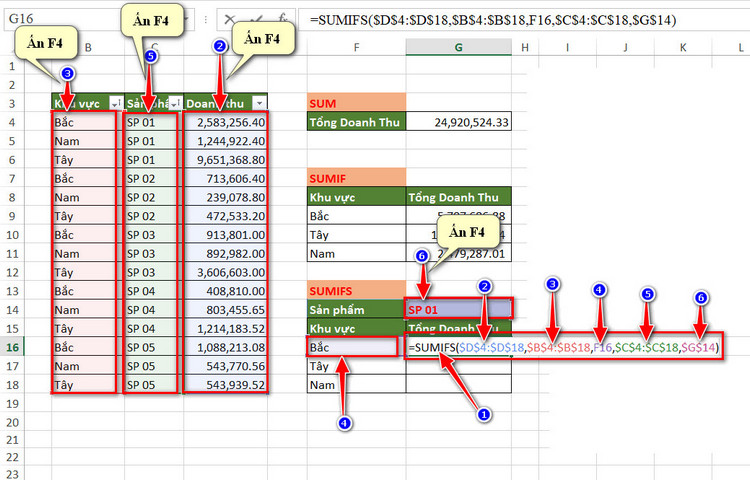
Task: Select the value 2,583,256.40
Action: pyautogui.click(x=225, y=122)
